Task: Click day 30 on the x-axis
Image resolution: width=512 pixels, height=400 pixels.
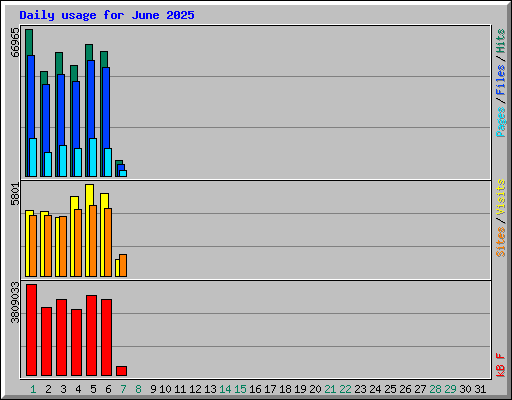Action: (x=465, y=389)
